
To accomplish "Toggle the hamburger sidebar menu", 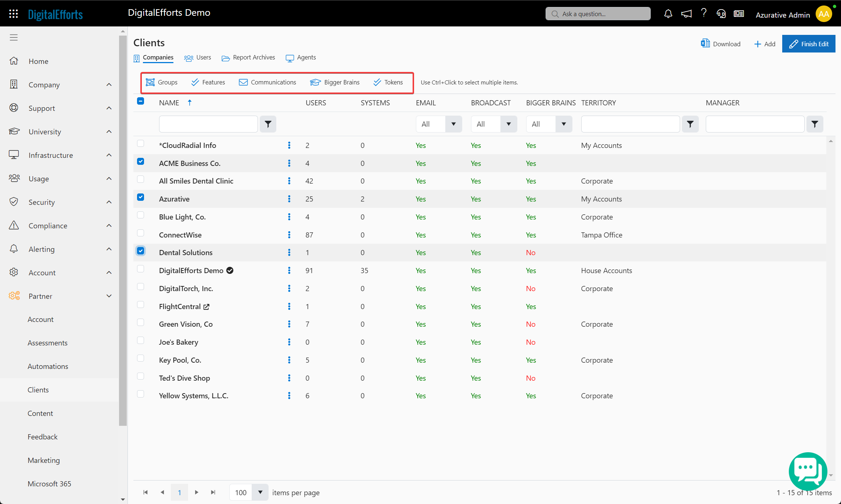I will [x=14, y=37].
